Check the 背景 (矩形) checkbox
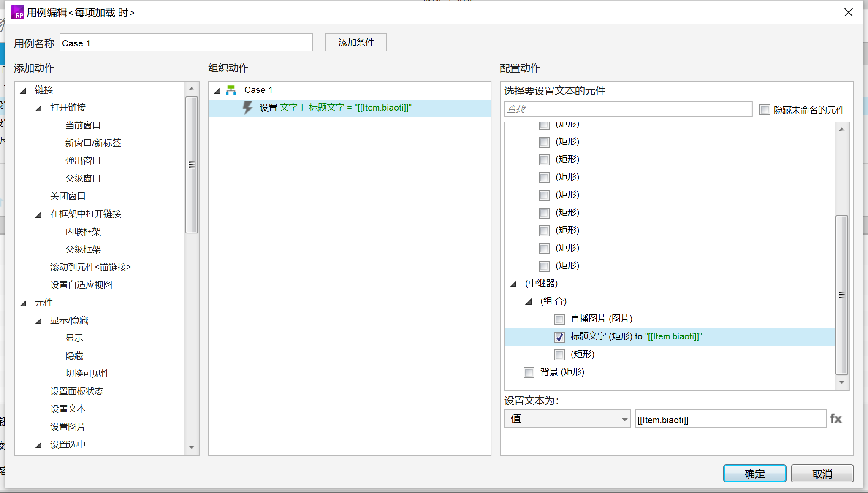This screenshot has width=868, height=493. point(529,372)
